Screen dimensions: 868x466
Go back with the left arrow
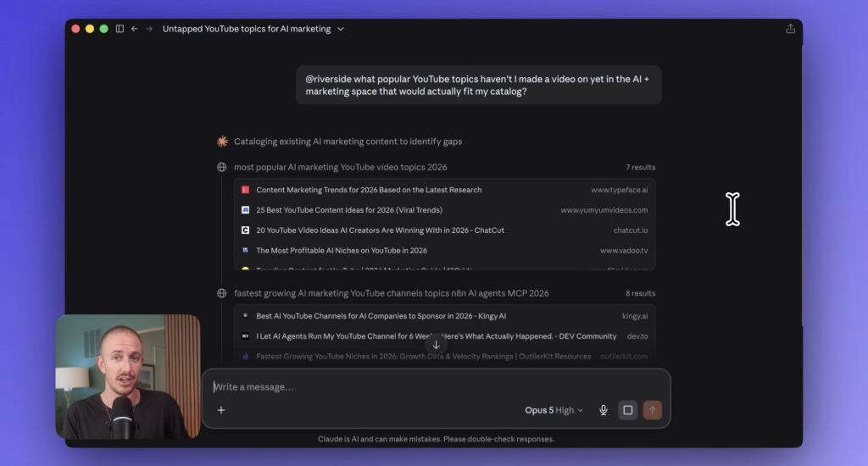click(x=134, y=29)
